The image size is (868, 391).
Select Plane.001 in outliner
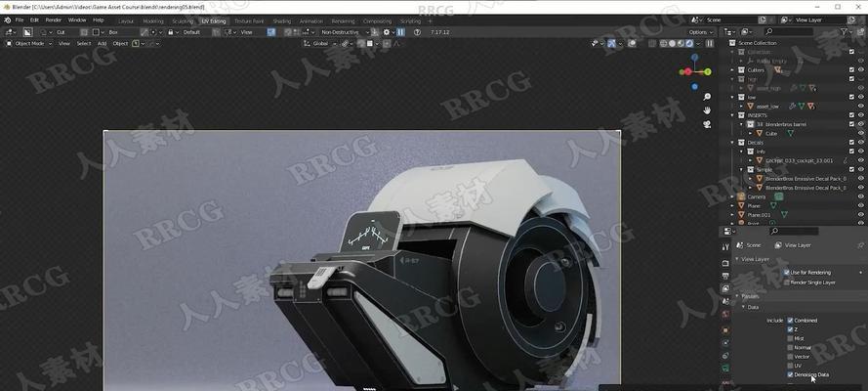[x=759, y=215]
